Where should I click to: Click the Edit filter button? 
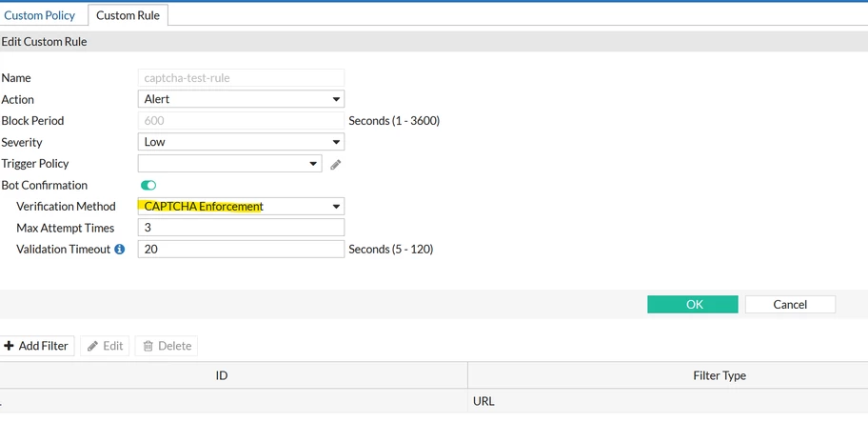pos(105,346)
